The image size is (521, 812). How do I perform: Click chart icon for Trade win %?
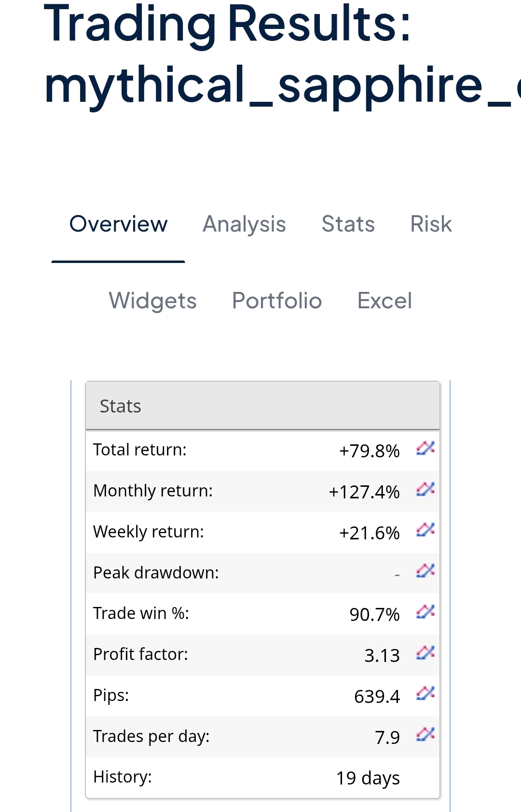425,612
